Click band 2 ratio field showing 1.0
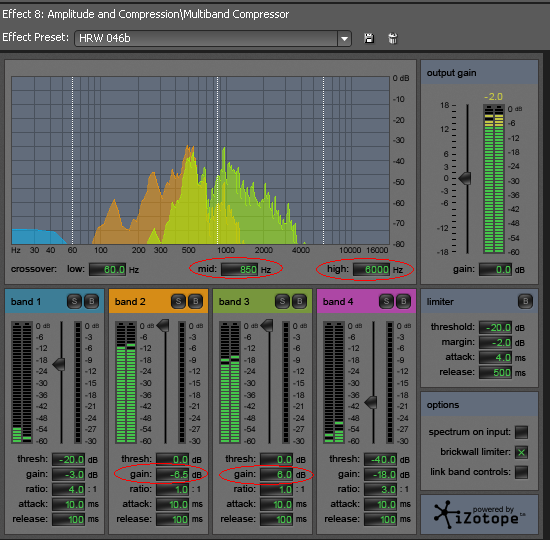The width and height of the screenshot is (550, 540). 173,489
